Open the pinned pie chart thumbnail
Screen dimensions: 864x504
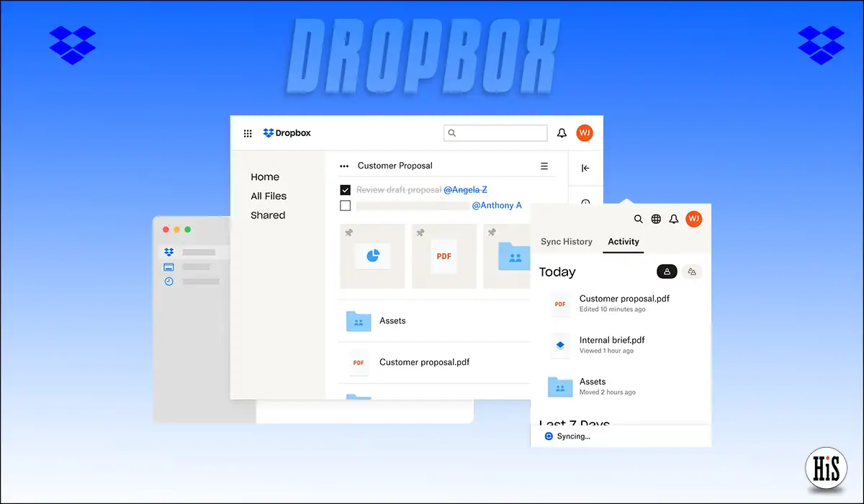[x=372, y=256]
